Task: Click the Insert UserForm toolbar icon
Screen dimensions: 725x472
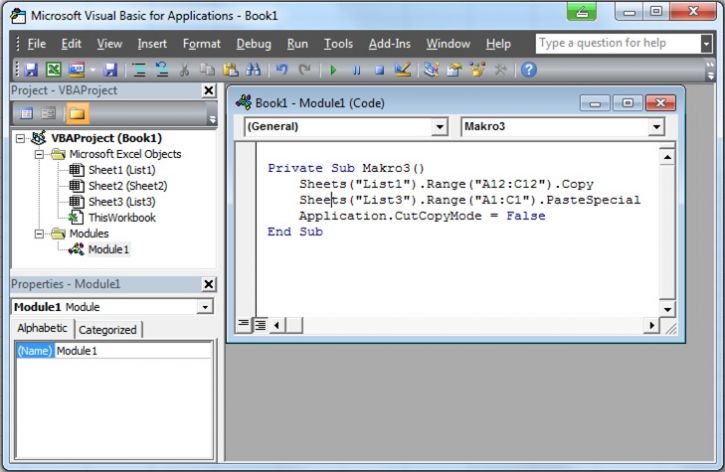Action: pos(76,70)
